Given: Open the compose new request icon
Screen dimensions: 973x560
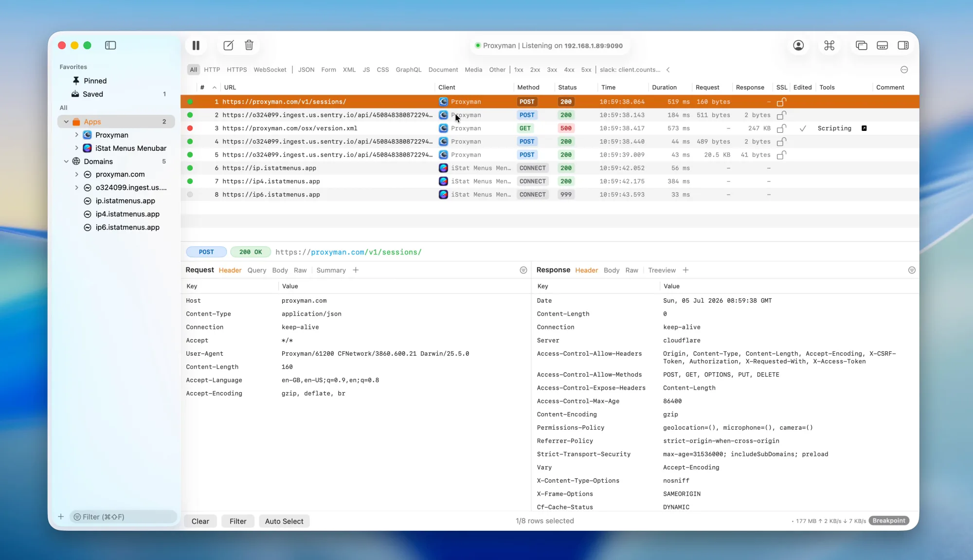Looking at the screenshot, I should (228, 45).
